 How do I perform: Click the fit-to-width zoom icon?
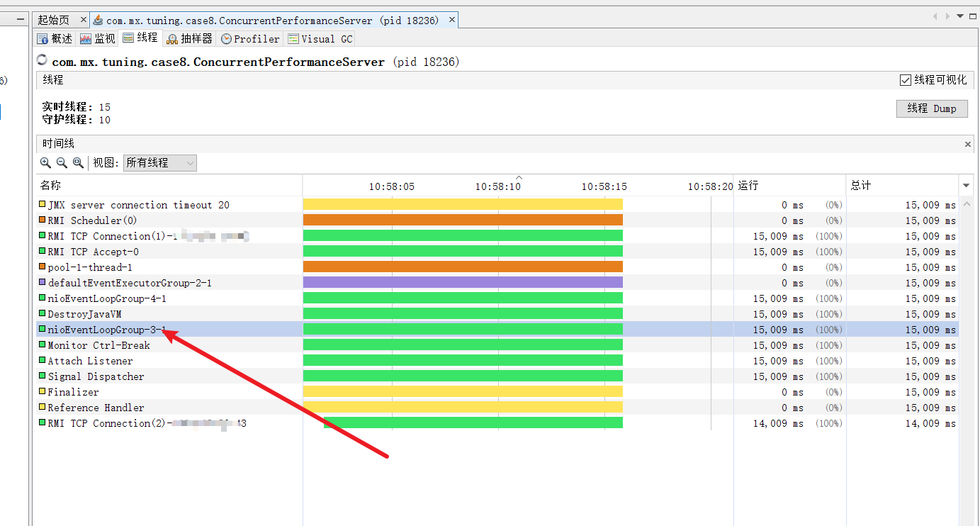tap(78, 163)
